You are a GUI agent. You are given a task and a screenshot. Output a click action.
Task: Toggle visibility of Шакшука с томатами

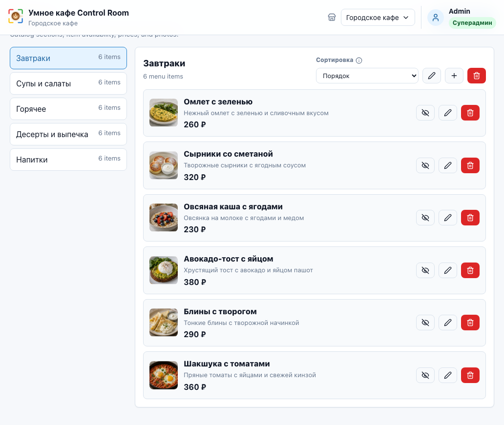click(425, 375)
